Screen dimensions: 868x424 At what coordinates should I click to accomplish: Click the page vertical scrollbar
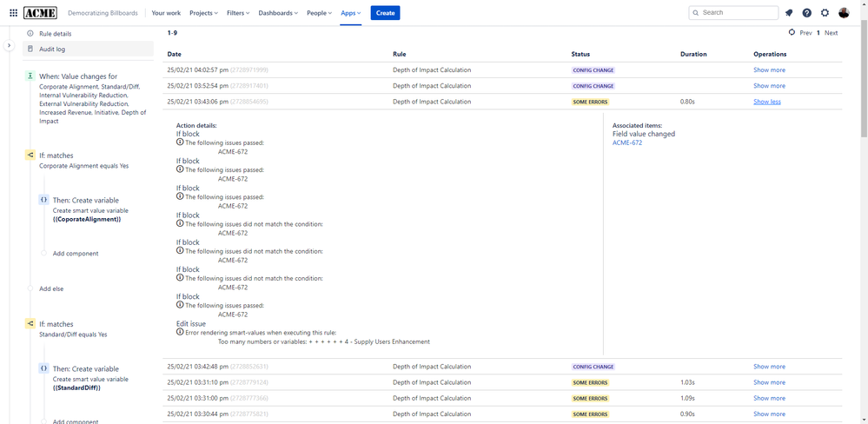(865, 77)
